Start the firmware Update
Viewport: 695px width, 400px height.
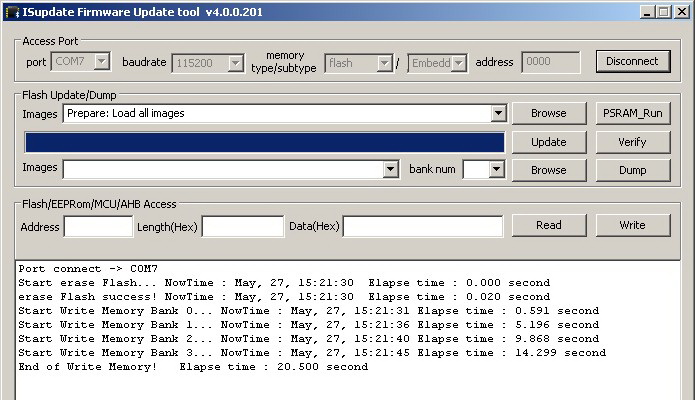(548, 142)
